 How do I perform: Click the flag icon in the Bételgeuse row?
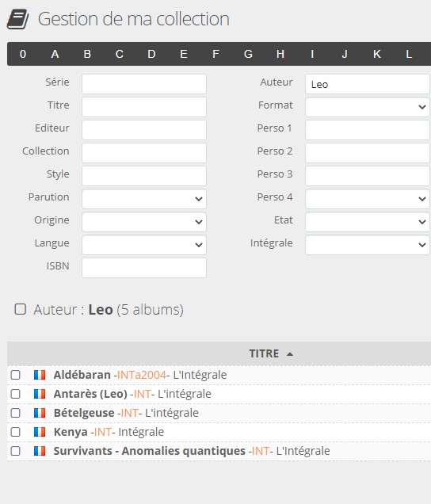pyautogui.click(x=40, y=413)
